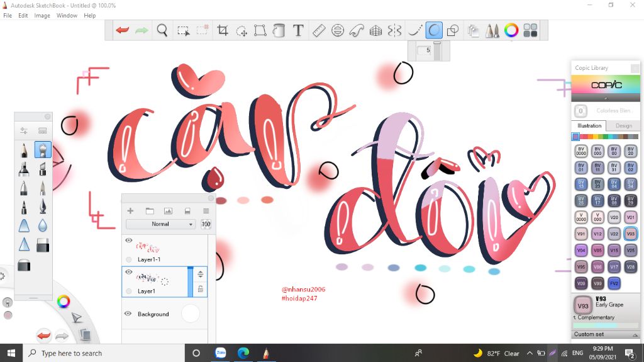This screenshot has width=644, height=362.
Task: Open the lagoon color wheel icon
Action: tap(64, 302)
